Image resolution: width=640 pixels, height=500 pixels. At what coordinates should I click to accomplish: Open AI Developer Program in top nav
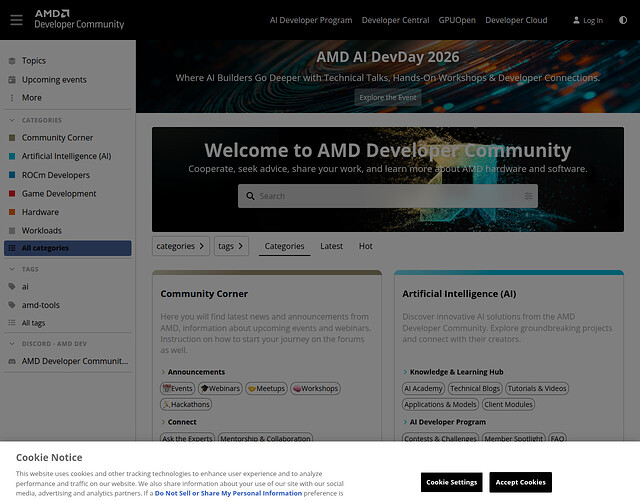pyautogui.click(x=311, y=20)
